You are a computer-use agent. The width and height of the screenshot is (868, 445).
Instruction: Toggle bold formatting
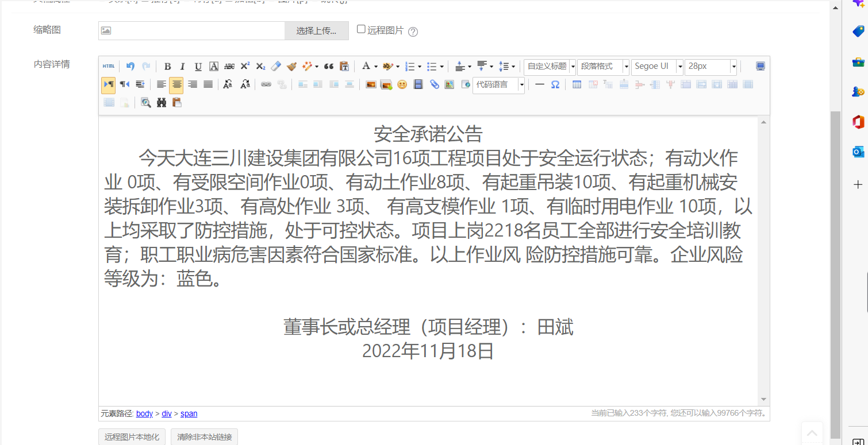tap(167, 67)
